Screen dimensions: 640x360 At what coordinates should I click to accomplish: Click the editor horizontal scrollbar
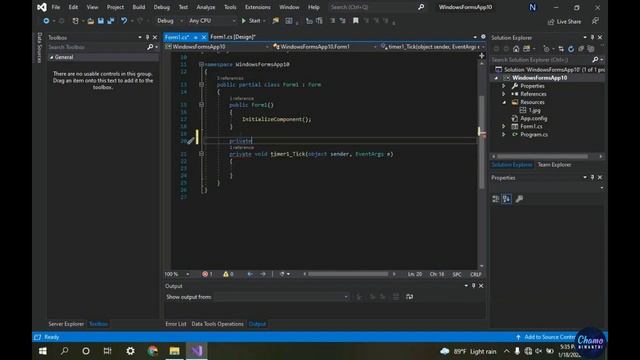pyautogui.click(x=349, y=274)
